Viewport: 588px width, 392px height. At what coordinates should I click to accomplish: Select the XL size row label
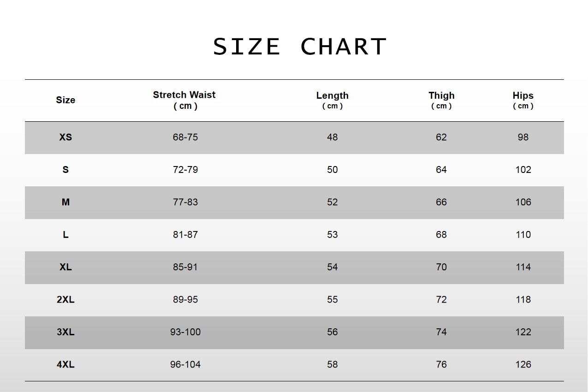[65, 267]
